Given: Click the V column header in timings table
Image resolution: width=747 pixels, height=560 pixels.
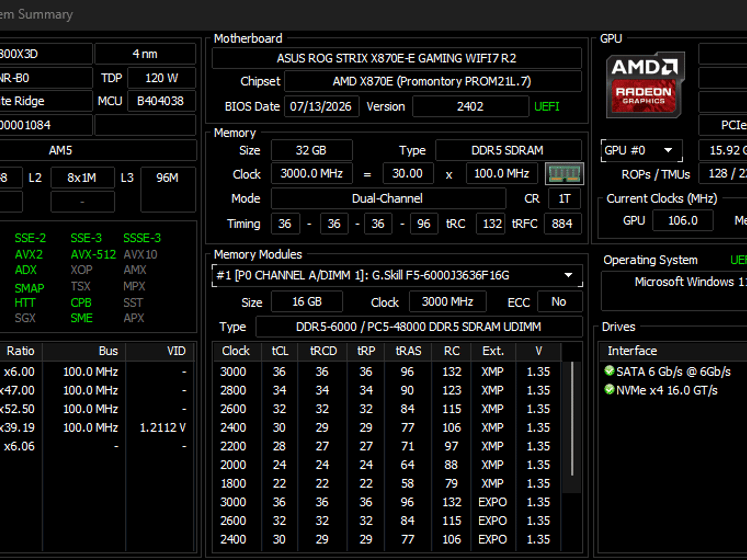Looking at the screenshot, I should pyautogui.click(x=538, y=351).
